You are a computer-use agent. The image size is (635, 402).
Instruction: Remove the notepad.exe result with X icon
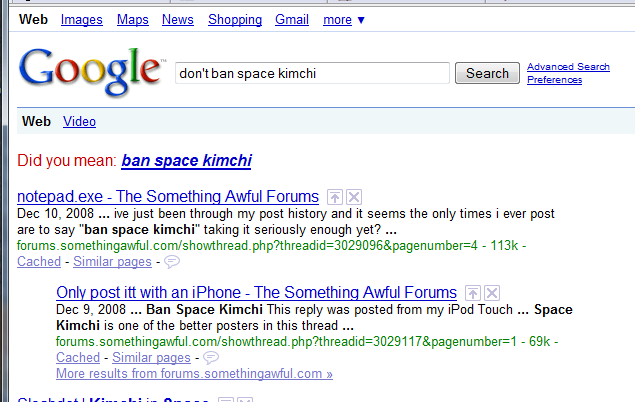354,197
